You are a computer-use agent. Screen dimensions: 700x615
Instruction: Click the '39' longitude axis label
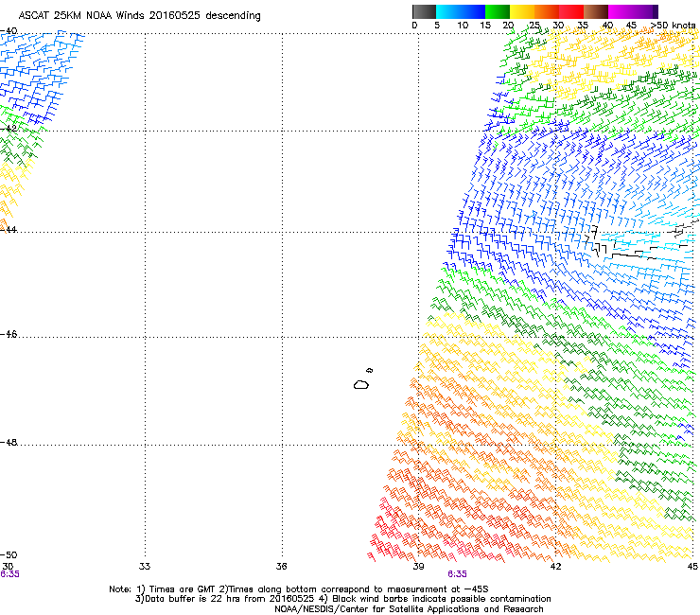(418, 567)
